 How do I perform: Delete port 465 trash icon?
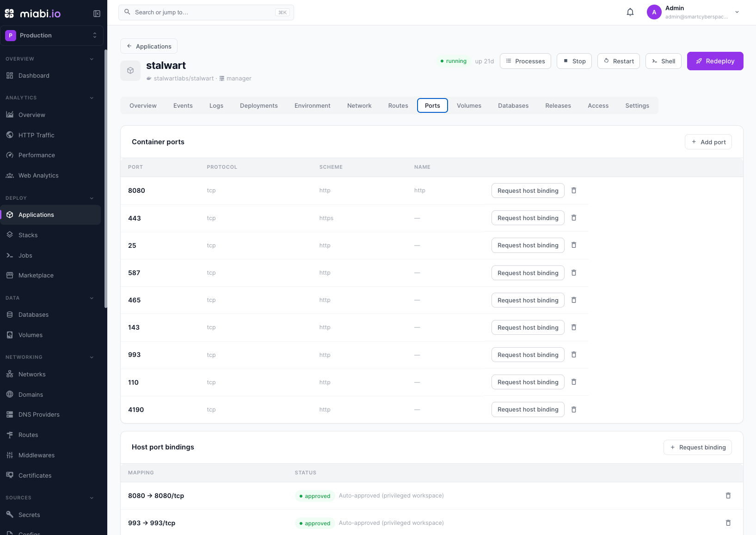[x=574, y=300]
